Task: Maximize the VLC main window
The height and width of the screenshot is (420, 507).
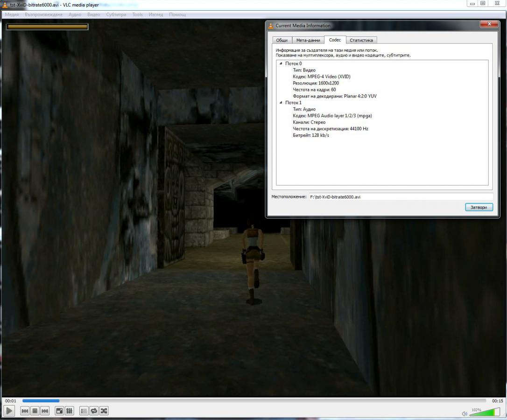Action: click(483, 4)
